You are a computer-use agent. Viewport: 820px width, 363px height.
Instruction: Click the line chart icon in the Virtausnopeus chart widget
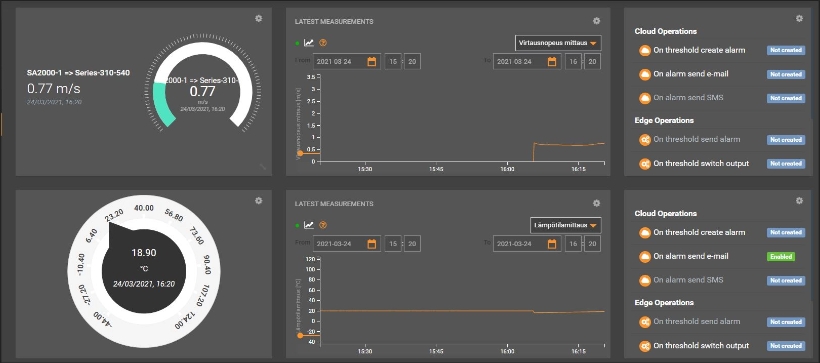309,43
